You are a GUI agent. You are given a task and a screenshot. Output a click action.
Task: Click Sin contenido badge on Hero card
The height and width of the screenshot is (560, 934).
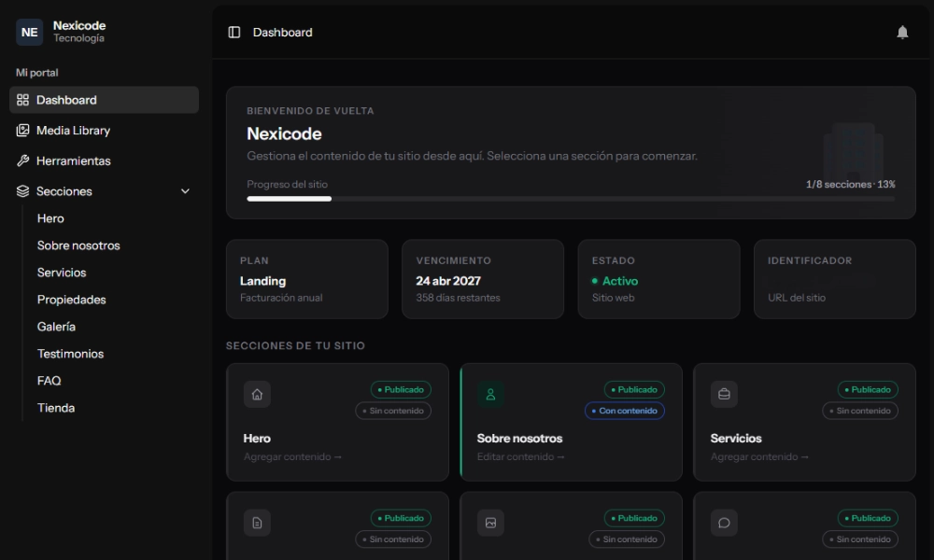pos(393,411)
